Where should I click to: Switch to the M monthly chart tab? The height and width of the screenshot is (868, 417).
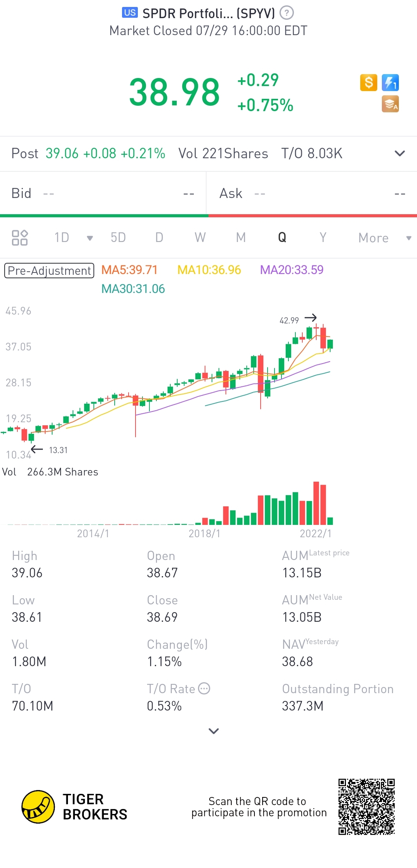(x=241, y=237)
